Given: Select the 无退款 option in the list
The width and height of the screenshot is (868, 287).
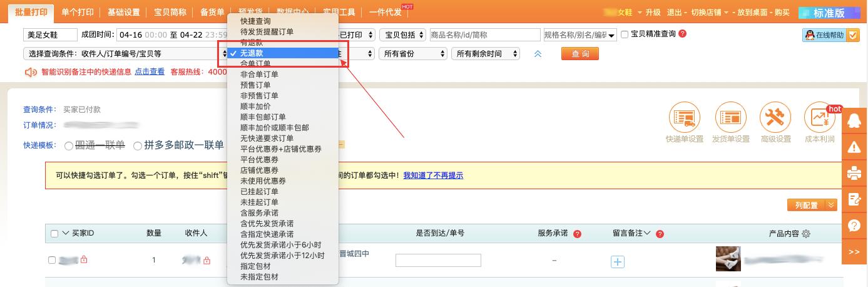Looking at the screenshot, I should tap(283, 53).
